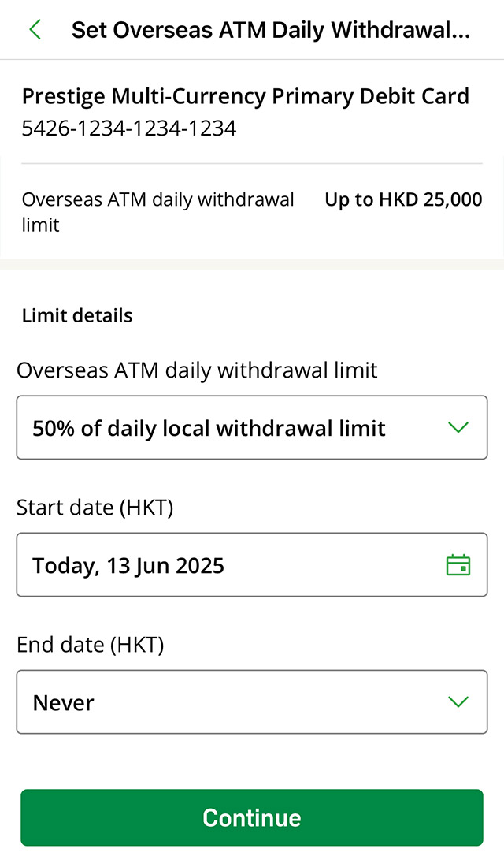The image size is (504, 867).
Task: Tap the "Start date (HKT)" label
Action: pyautogui.click(x=94, y=508)
